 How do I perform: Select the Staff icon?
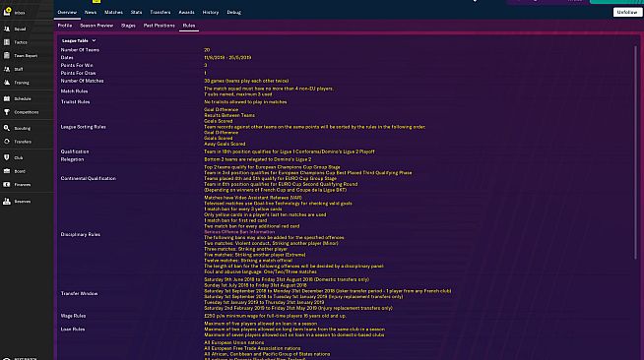coord(7,69)
